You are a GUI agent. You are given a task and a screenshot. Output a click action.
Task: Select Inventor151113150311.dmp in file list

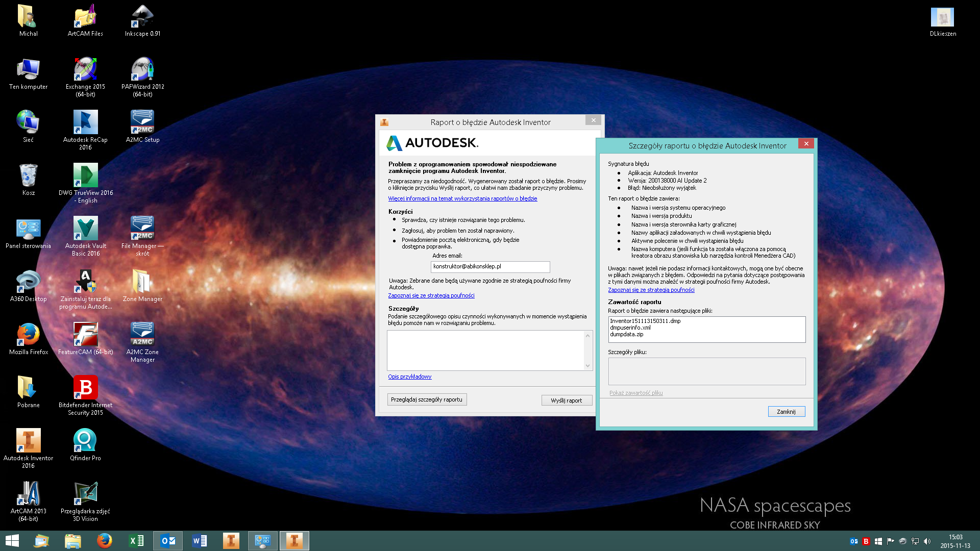[x=645, y=321]
